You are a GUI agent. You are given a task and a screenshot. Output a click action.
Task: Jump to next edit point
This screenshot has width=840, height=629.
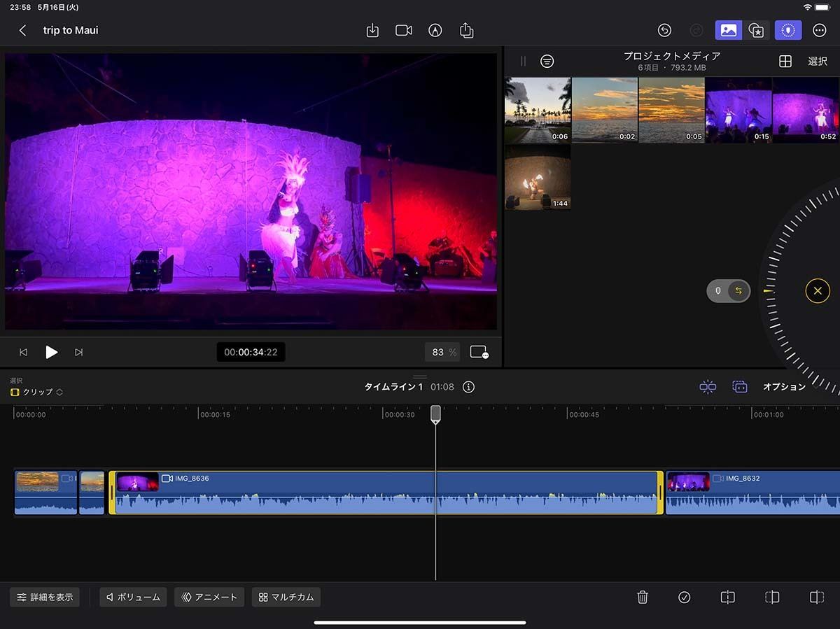(78, 353)
